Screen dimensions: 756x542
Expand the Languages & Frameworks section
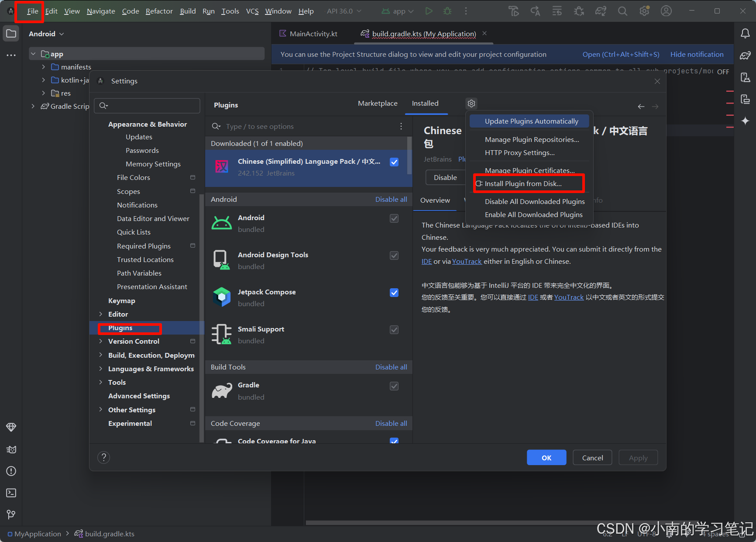(101, 369)
